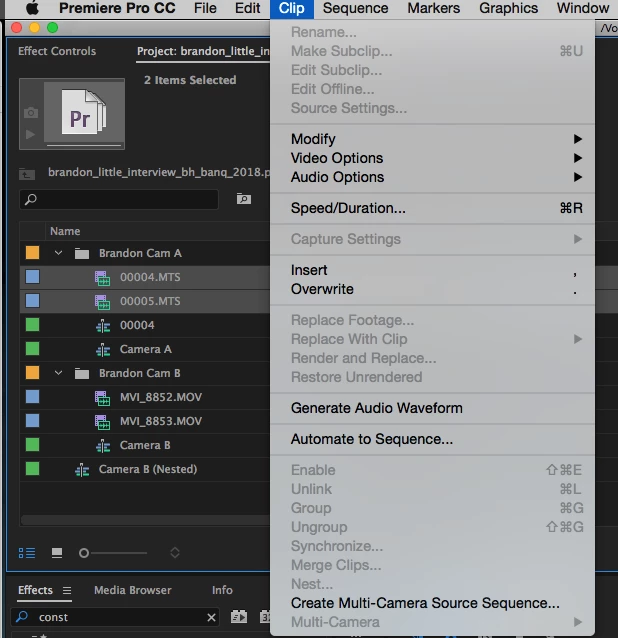Click the Pr project thumbnail preview
This screenshot has width=618, height=638.
[x=84, y=112]
